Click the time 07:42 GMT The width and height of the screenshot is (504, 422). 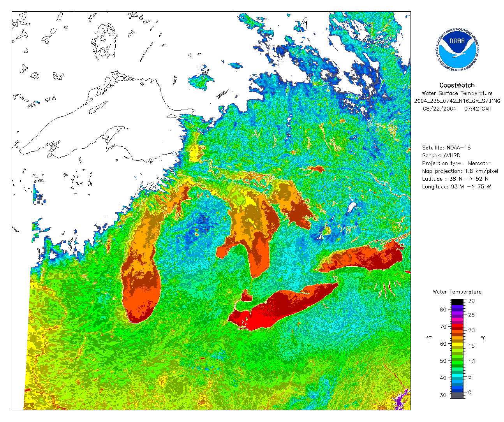point(478,109)
